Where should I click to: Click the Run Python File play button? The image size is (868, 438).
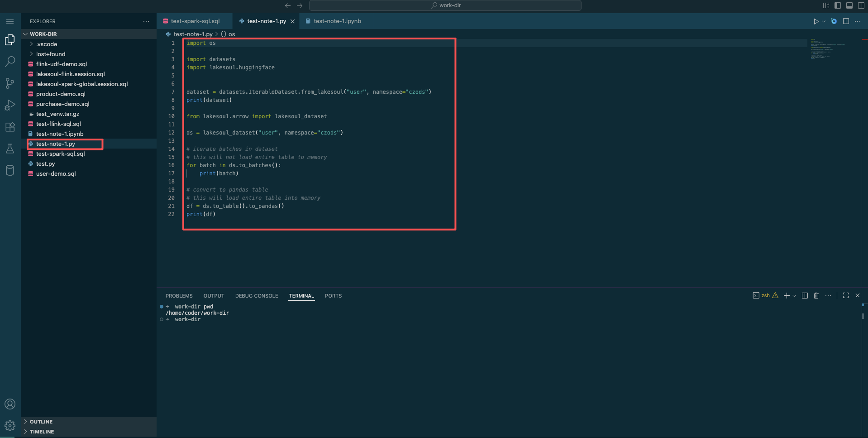point(816,21)
